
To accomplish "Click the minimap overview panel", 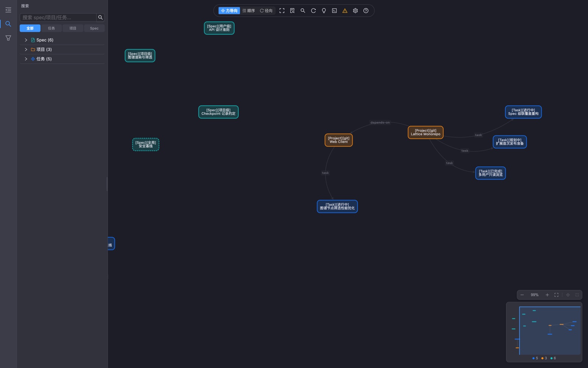I will coord(544,332).
